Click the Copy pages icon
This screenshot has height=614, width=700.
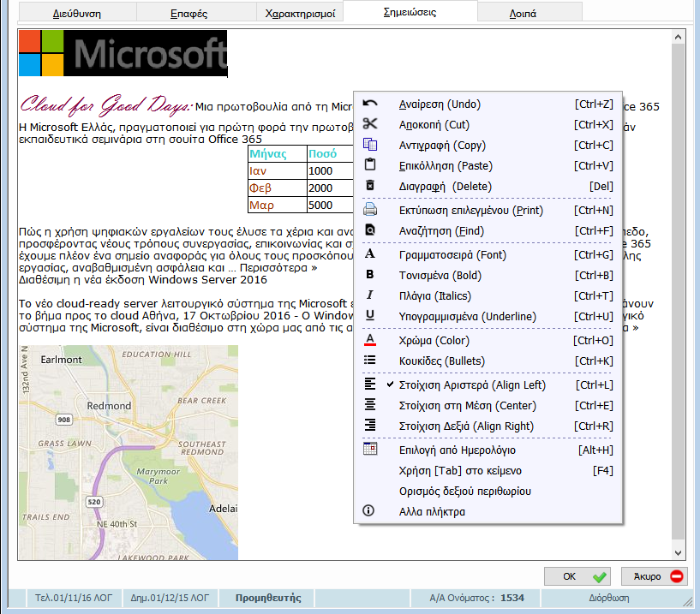coord(370,144)
